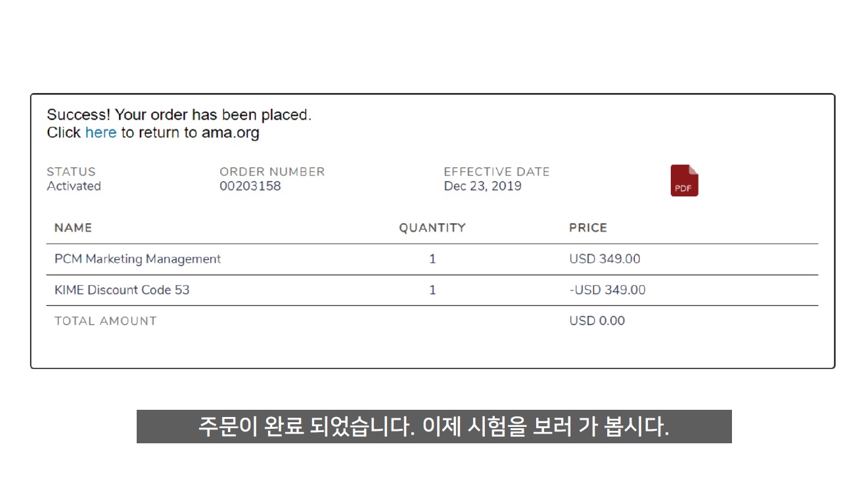Select the order number 00203158

[x=250, y=186]
